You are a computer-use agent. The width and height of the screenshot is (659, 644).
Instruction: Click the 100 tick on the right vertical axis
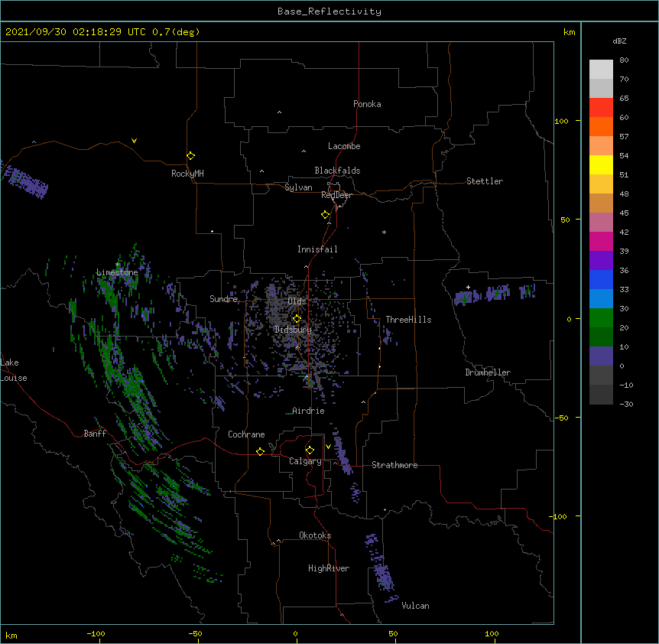561,121
